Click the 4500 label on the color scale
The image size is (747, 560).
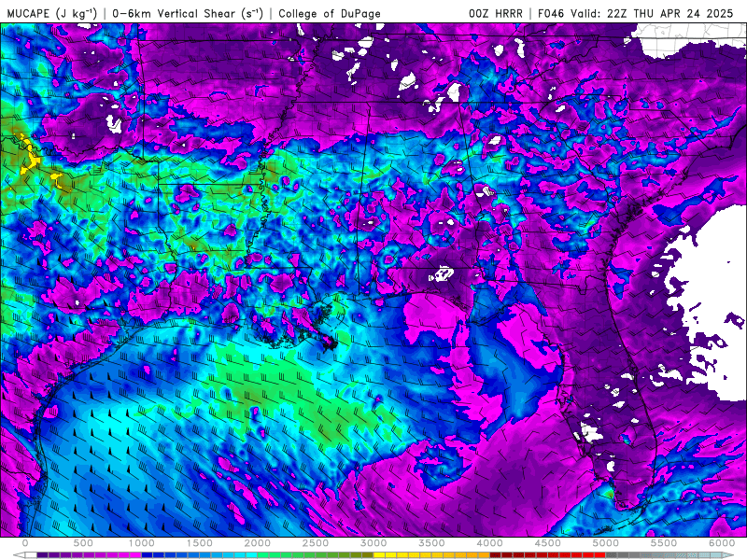tap(548, 543)
